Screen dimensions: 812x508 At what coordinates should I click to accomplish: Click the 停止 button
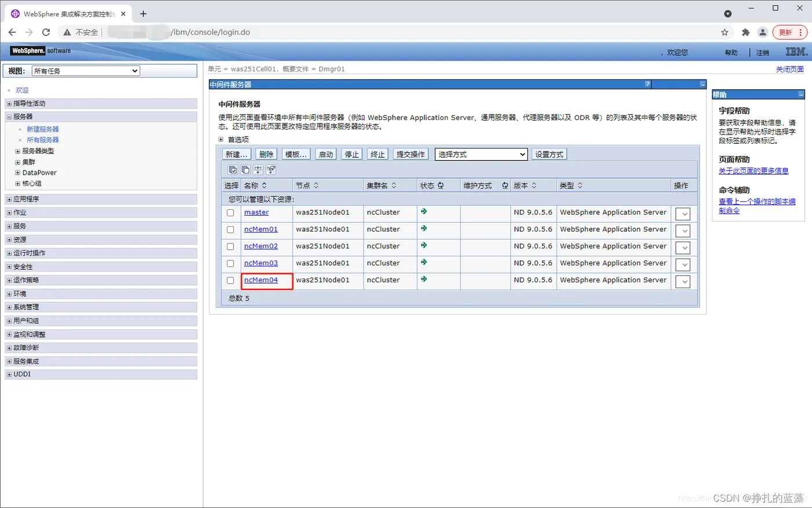pyautogui.click(x=352, y=154)
